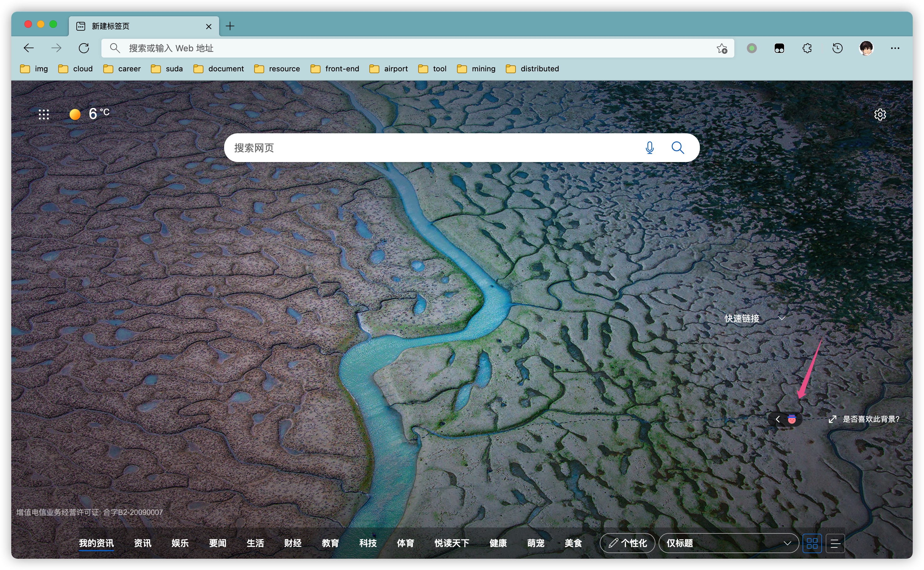Click the blue search magnifier icon
This screenshot has width=924, height=570.
[678, 148]
